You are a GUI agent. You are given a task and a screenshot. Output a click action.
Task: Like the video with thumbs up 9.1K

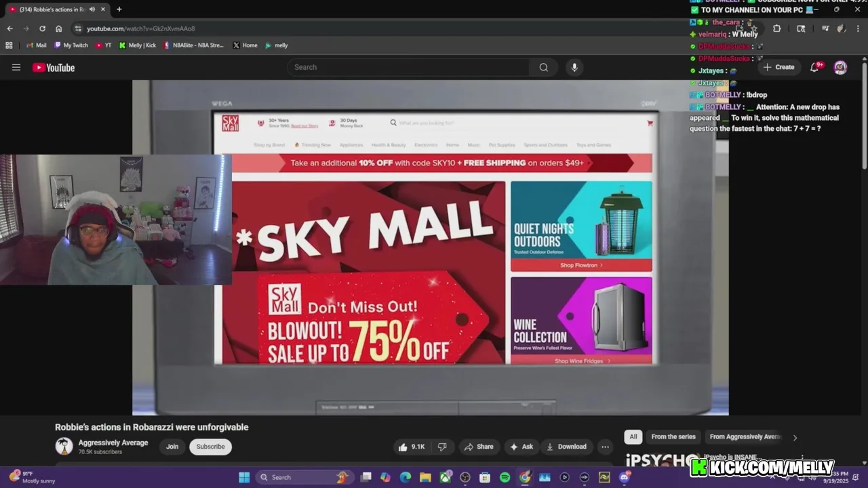(x=412, y=447)
